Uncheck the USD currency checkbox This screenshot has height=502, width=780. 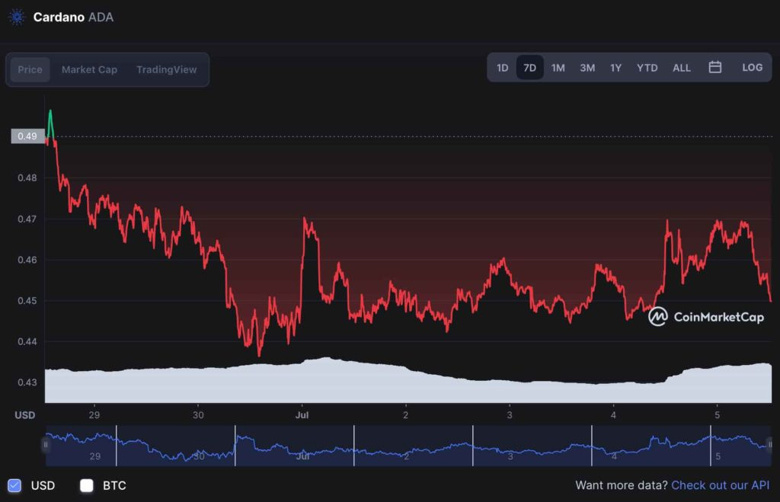point(14,486)
